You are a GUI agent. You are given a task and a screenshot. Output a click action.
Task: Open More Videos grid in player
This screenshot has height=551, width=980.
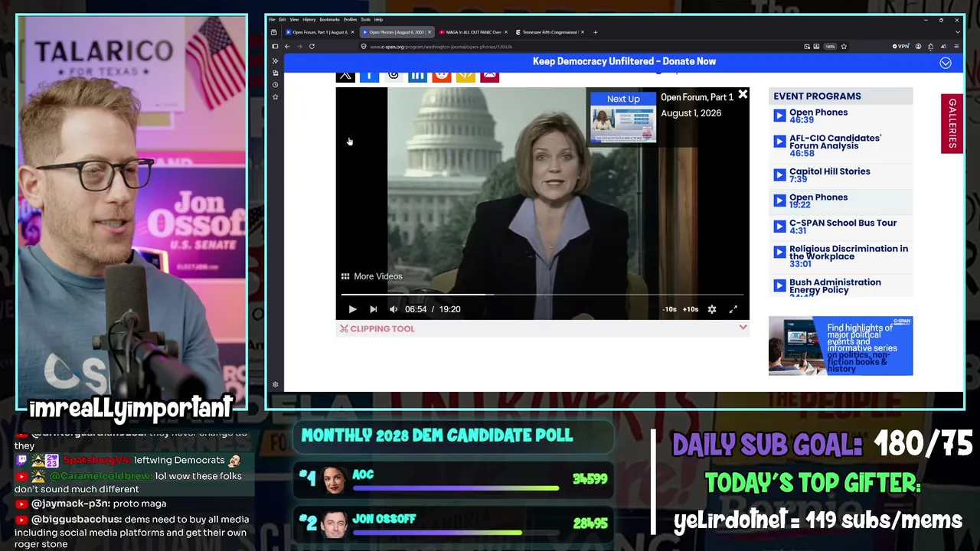(371, 276)
